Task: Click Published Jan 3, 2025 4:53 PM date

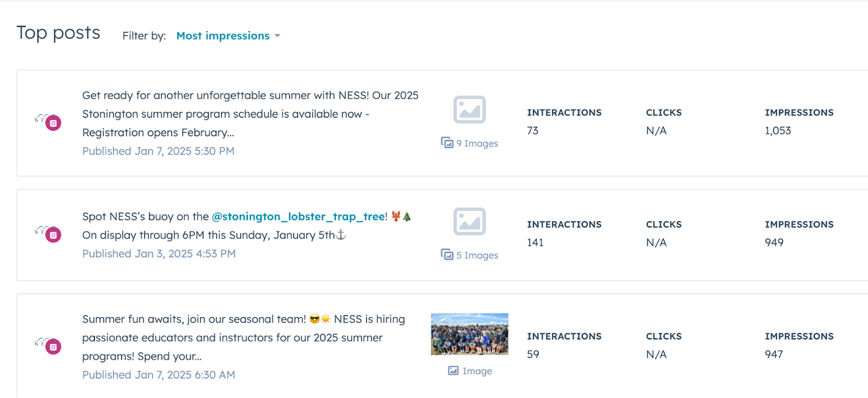Action: (159, 254)
